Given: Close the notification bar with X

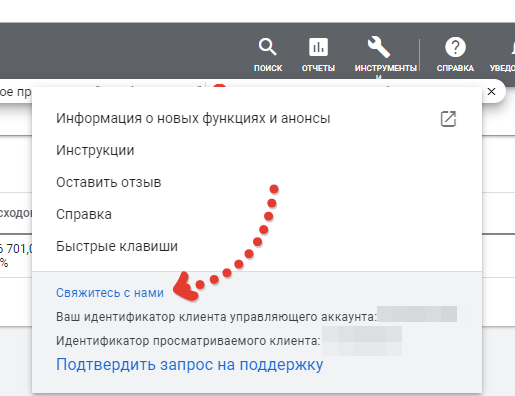Looking at the screenshot, I should click(491, 92).
